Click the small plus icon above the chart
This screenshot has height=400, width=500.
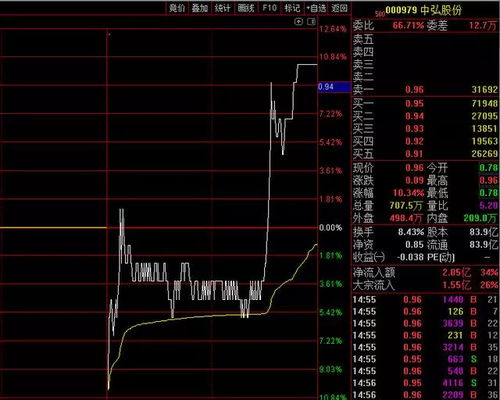click(x=299, y=22)
